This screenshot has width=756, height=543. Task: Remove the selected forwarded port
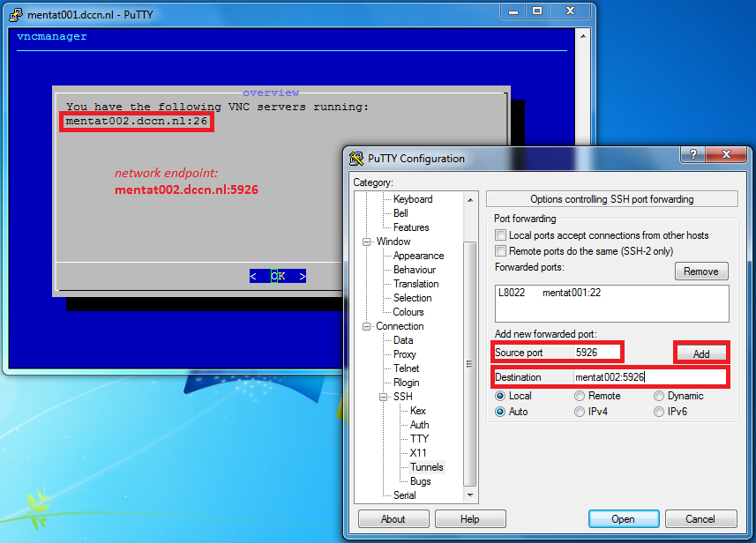pos(701,271)
